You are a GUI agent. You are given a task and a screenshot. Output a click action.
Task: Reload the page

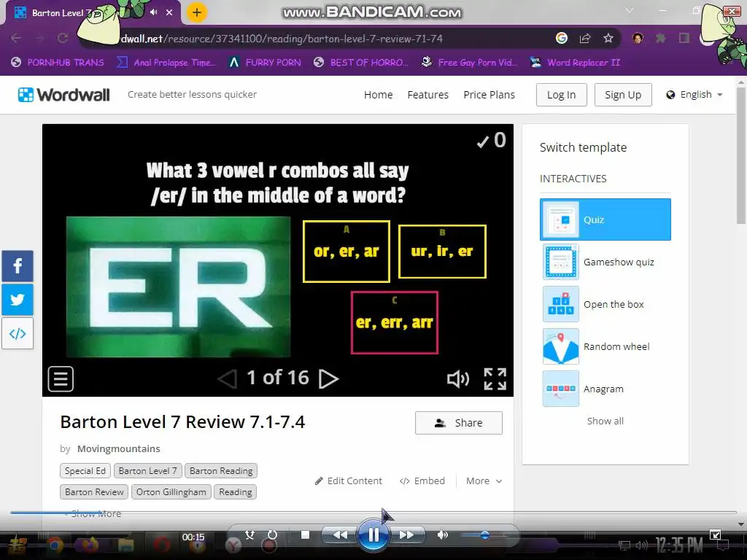pos(63,38)
